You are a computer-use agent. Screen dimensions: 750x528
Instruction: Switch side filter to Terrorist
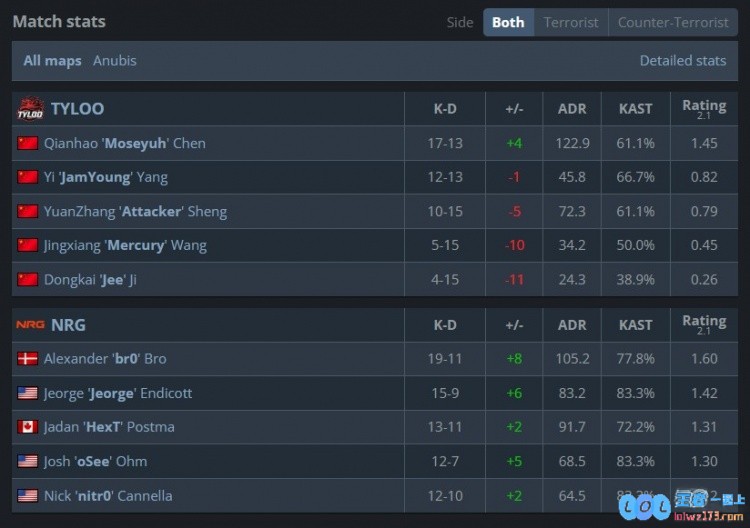point(571,22)
